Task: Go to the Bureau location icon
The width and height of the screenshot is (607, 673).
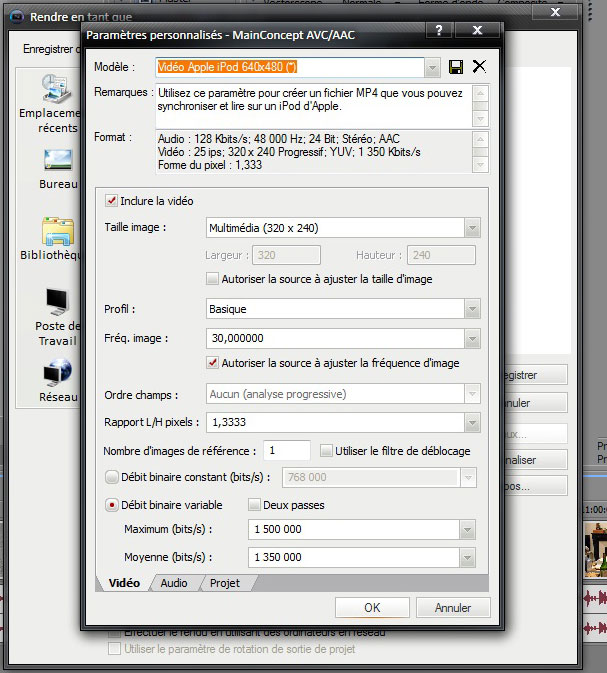Action: (x=58, y=161)
